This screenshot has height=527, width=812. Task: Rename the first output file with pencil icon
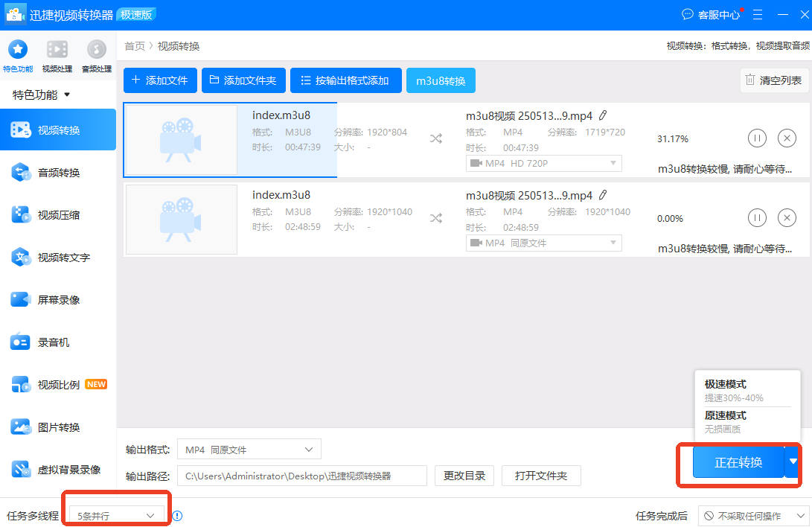tap(603, 115)
